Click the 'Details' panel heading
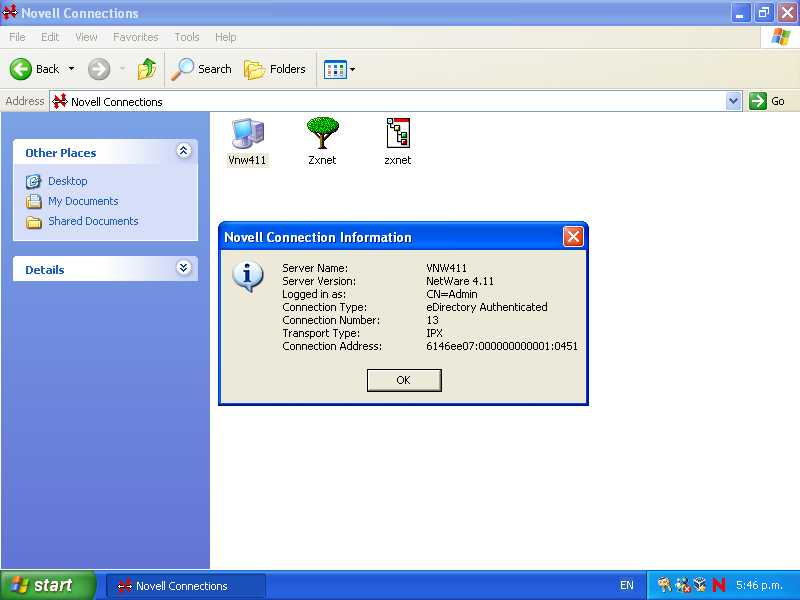 click(45, 270)
